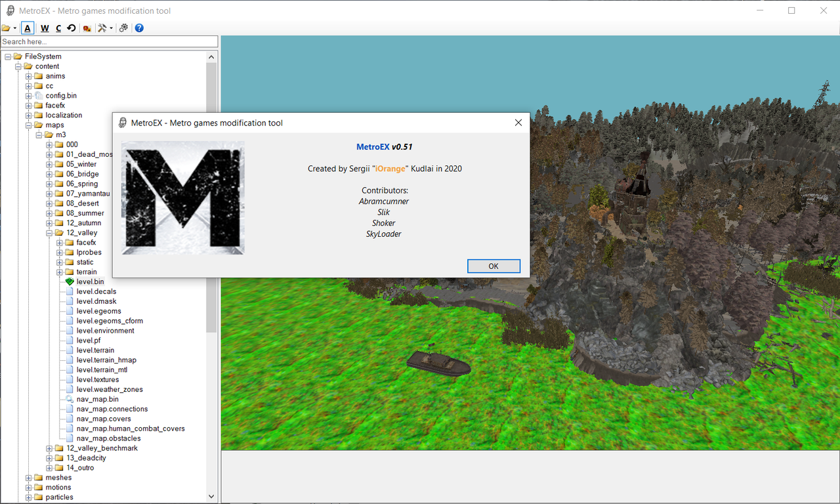Click the lprobes folder icon
840x504 pixels.
(x=70, y=253)
